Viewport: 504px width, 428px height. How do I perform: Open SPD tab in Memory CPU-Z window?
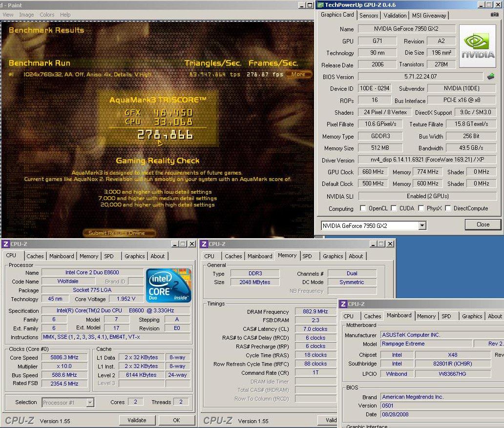click(307, 256)
